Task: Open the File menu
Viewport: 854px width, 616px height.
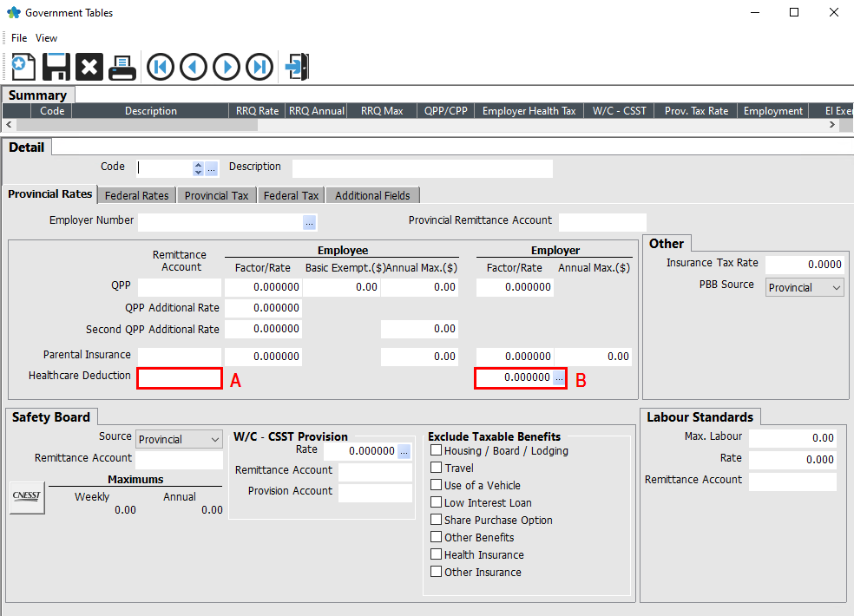Action: point(19,38)
